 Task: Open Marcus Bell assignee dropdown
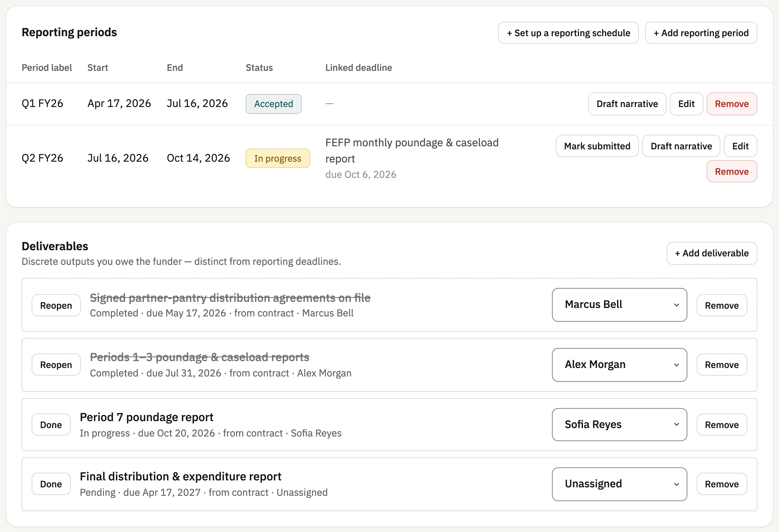pyautogui.click(x=619, y=305)
